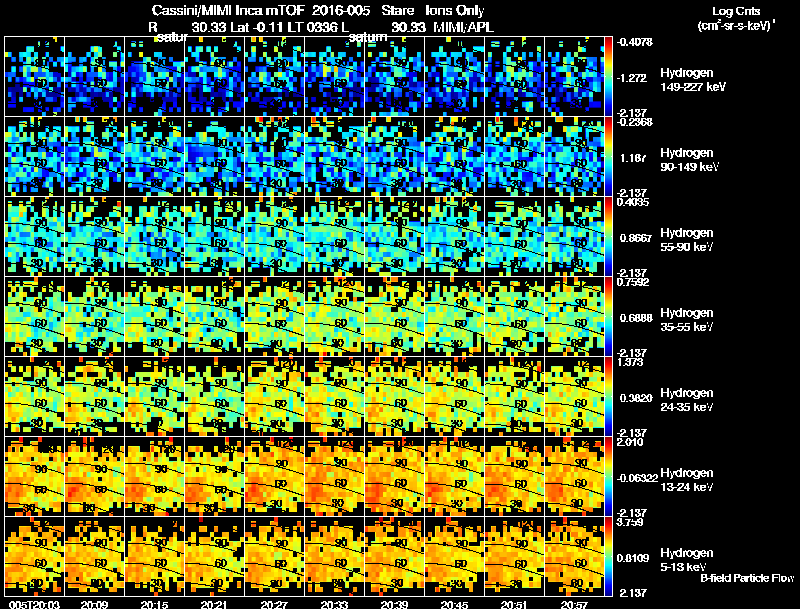Click the colorbar for the 149-227 keV row
The image size is (800, 609).
(608, 77)
